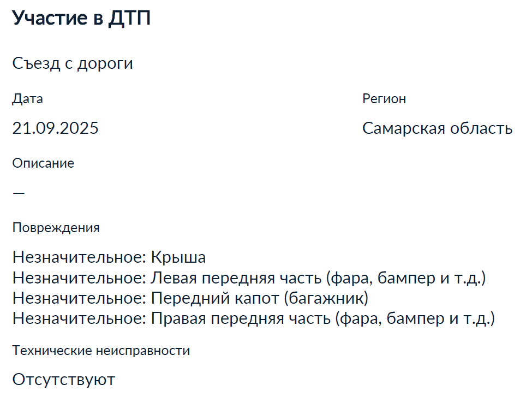
Task: Click the 'Повреждения' section label
Action: click(56, 228)
